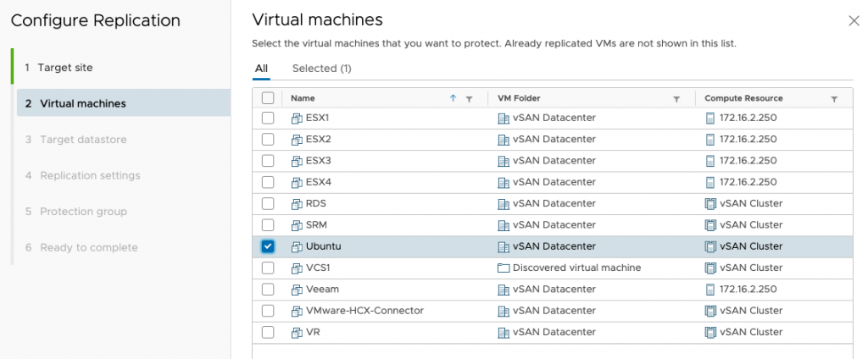The width and height of the screenshot is (868, 359).
Task: Open the Name column filter
Action: pos(469,99)
